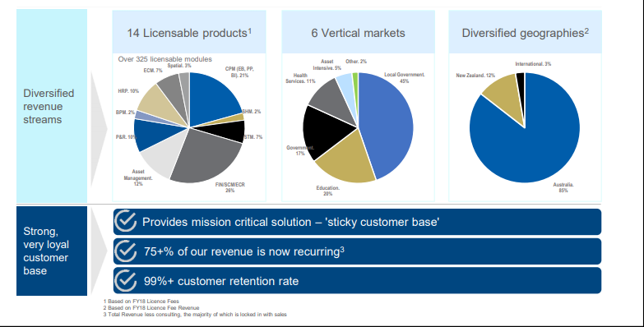Select the 'Spatial. 3%' label
The width and height of the screenshot is (644, 327).
(x=179, y=66)
